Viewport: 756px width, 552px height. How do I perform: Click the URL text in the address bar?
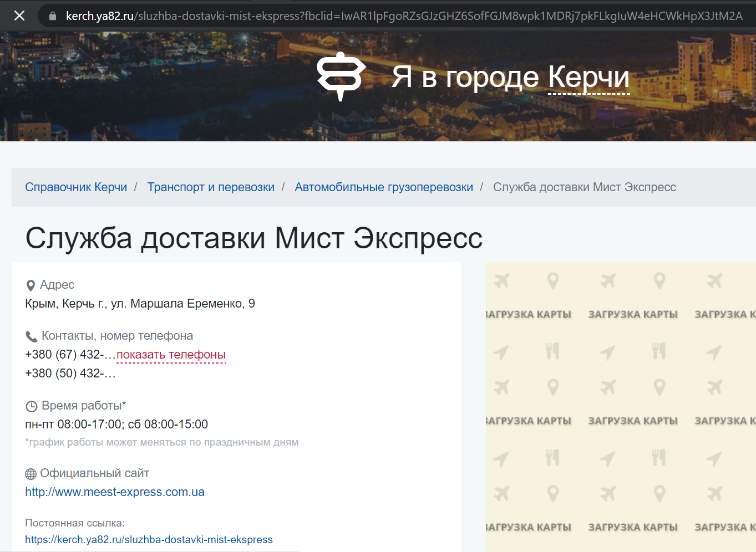404,16
